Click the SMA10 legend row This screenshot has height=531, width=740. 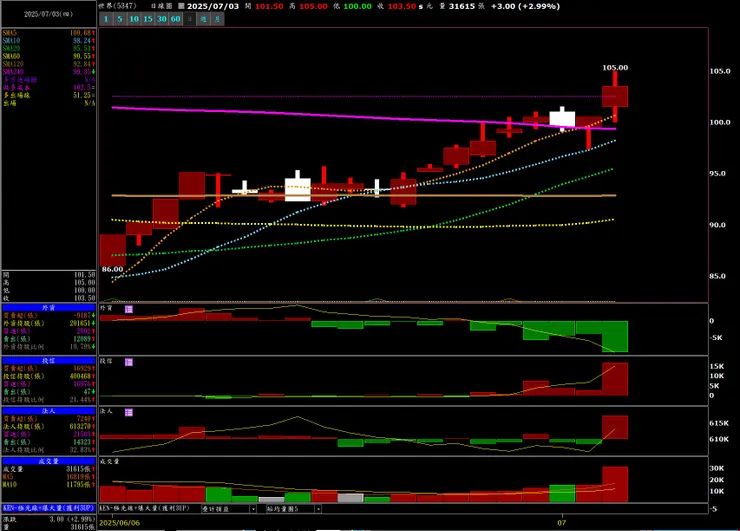49,41
